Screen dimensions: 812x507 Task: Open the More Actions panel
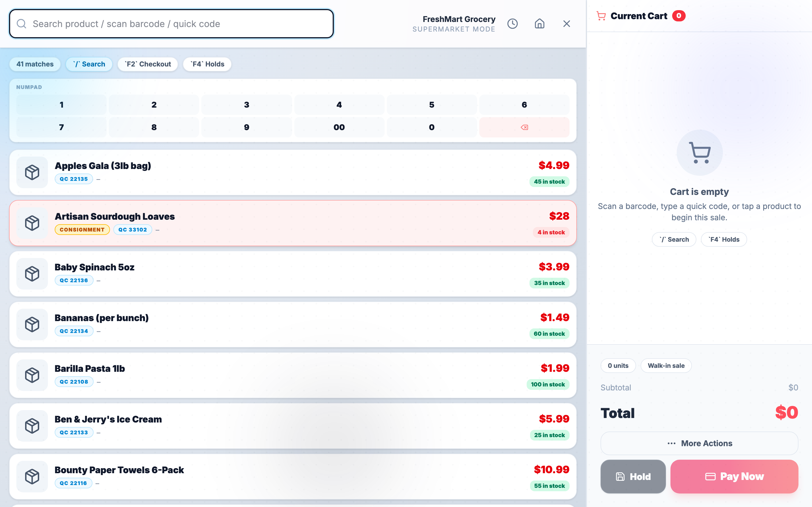tap(699, 443)
